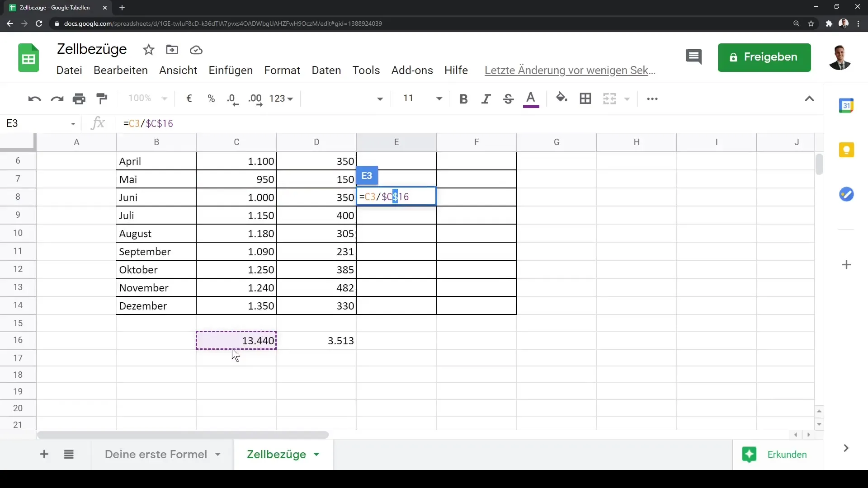Click the text color highlight icon
This screenshot has height=488, width=868.
point(531,99)
